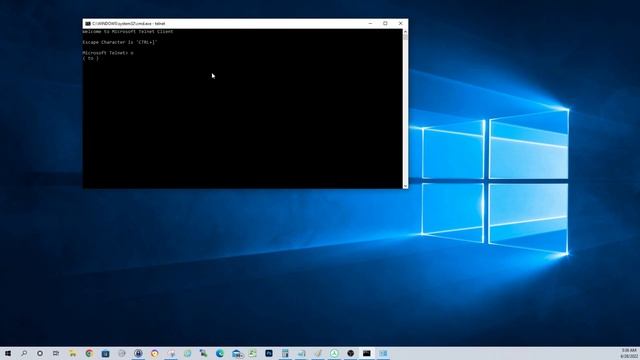
Task: Minimize the telnet command window
Action: pos(370,24)
